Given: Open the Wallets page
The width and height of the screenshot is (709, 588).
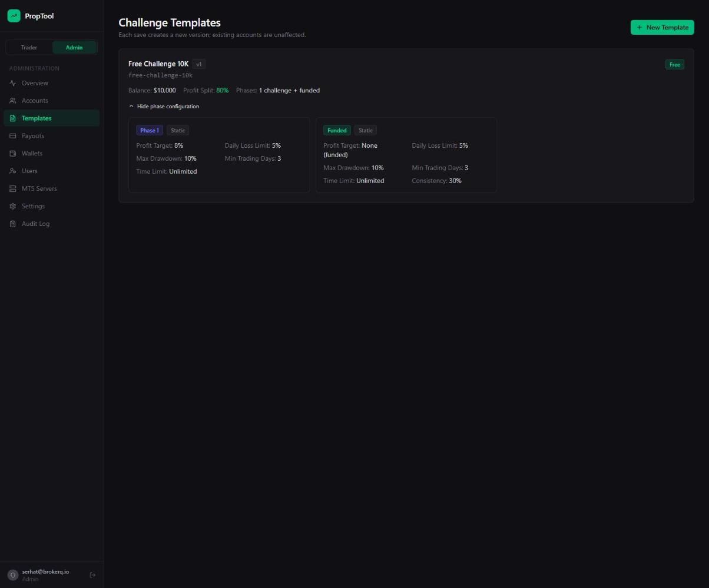Looking at the screenshot, I should [x=52, y=154].
